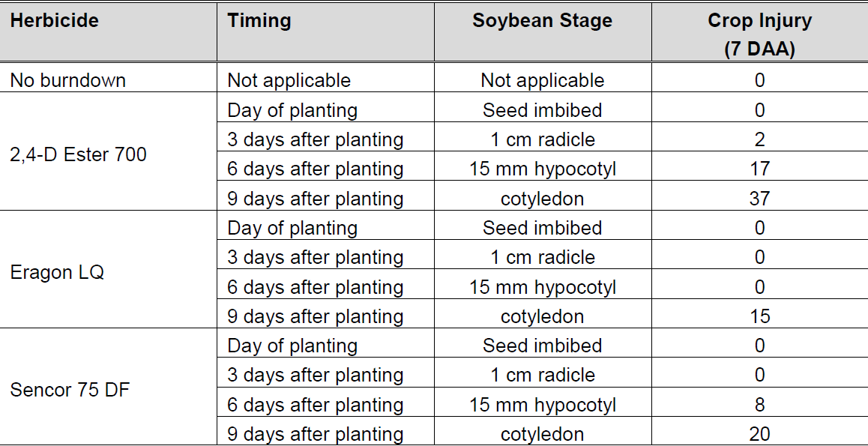Image resolution: width=868 pixels, height=446 pixels.
Task: Select the 2,4-D Ester 700 herbicide cell
Action: tap(79, 154)
